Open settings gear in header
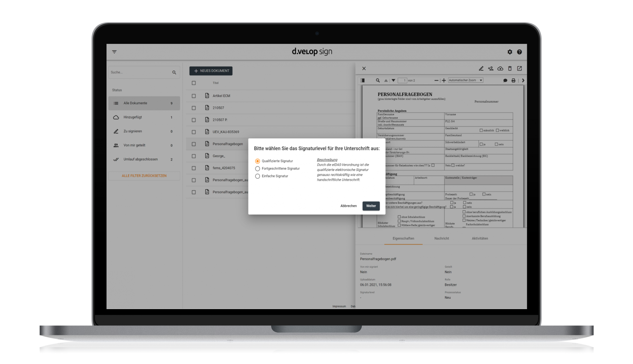 click(510, 52)
